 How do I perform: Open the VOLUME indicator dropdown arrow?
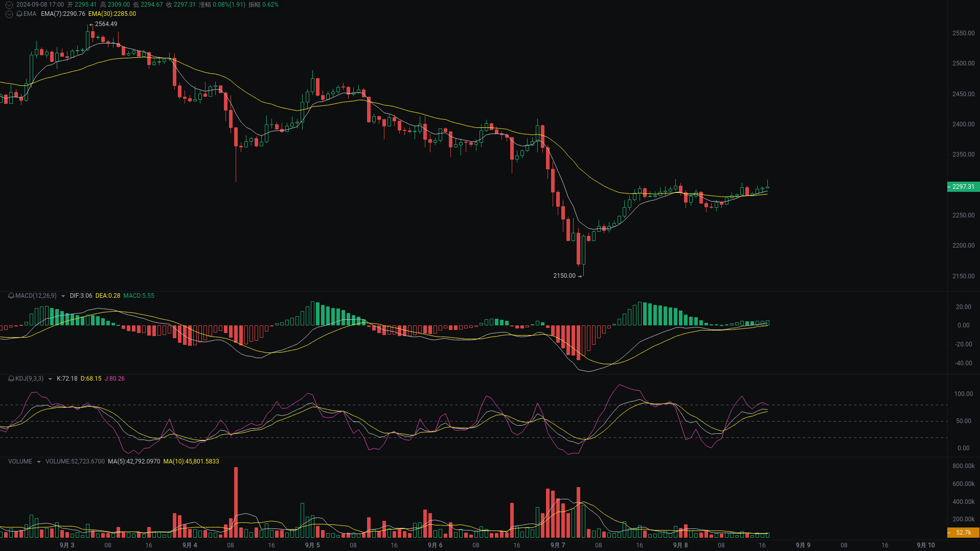38,461
